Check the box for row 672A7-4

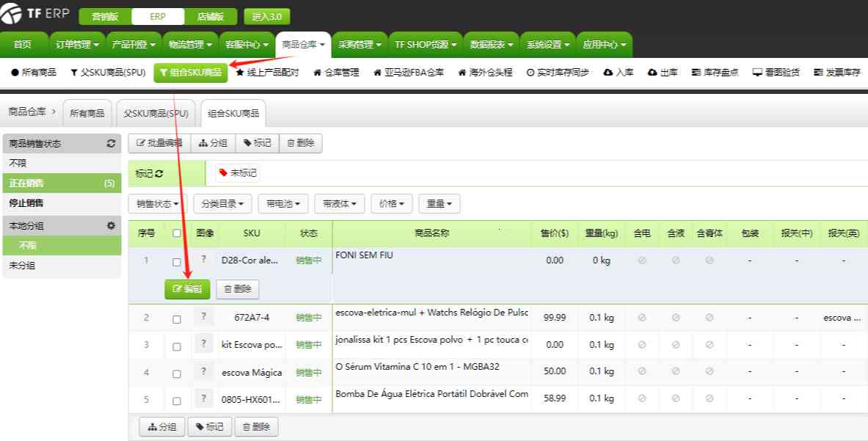[176, 318]
